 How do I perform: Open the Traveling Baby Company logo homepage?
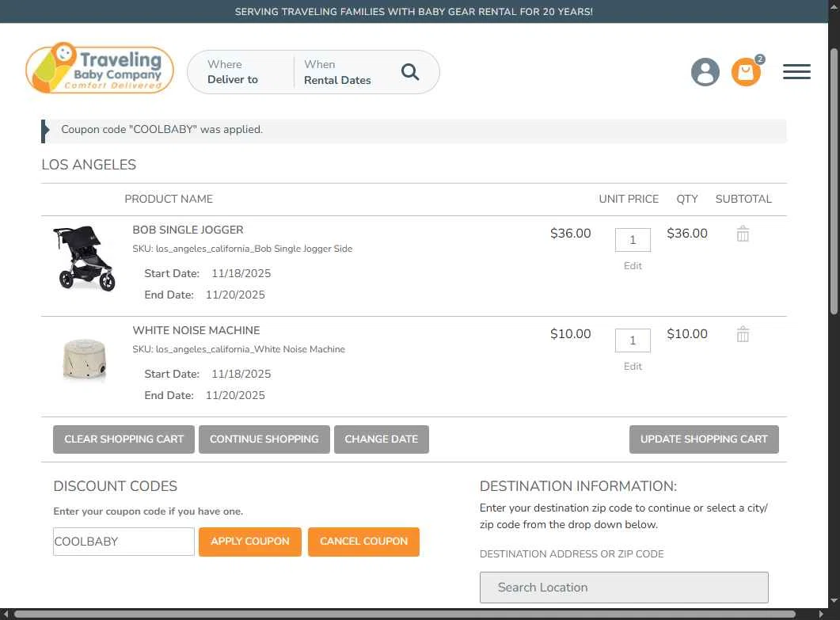(x=100, y=69)
